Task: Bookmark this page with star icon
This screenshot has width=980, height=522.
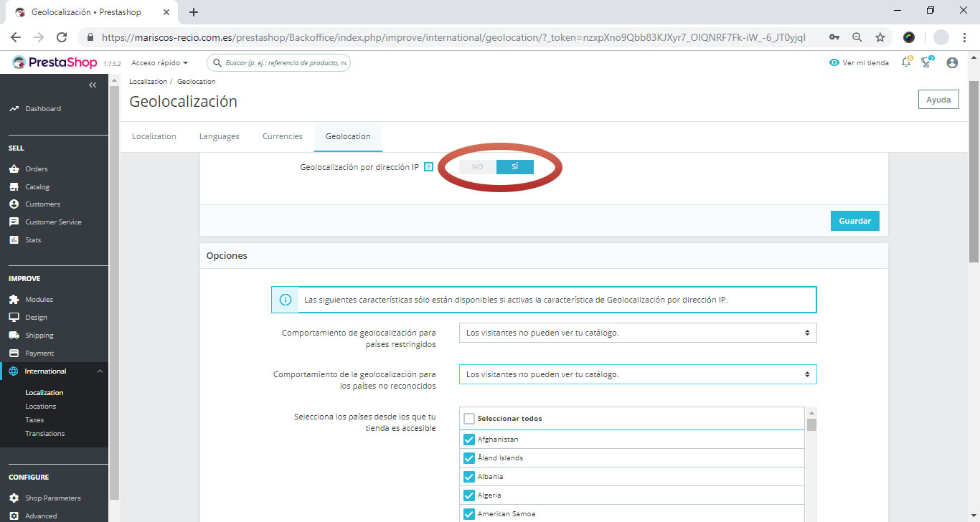Action: (x=880, y=37)
